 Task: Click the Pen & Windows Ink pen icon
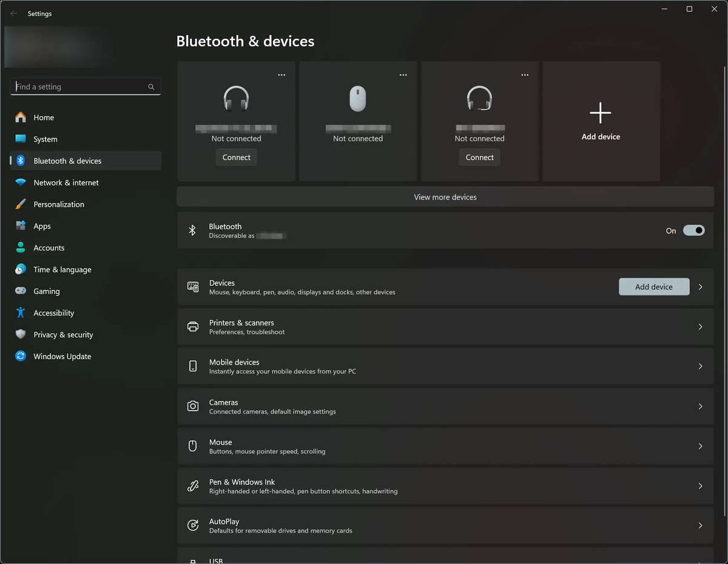tap(193, 486)
